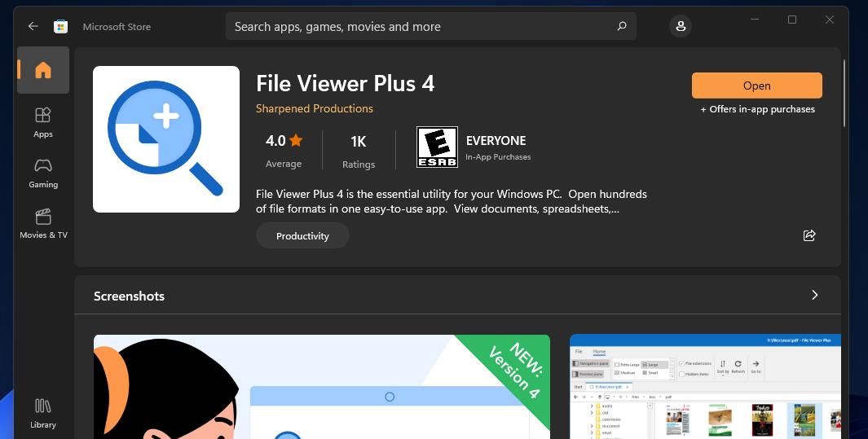868x439 pixels.
Task: Open first screenshot with Version 4 banner
Action: coord(322,387)
